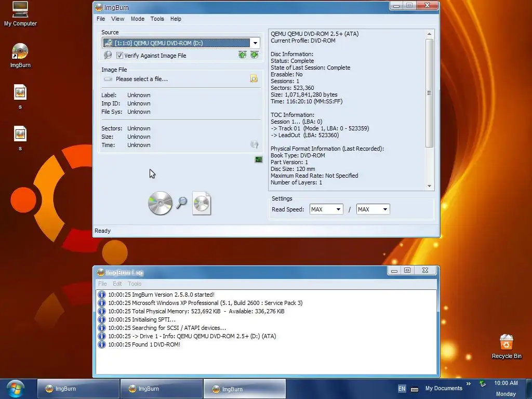532x399 pixels.
Task: Click the image file document icon
Action: (202, 203)
